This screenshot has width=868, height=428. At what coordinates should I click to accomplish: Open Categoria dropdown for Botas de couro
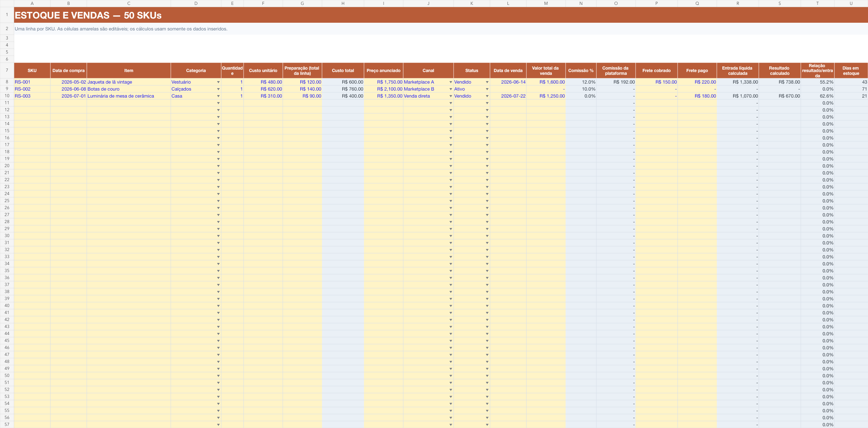coord(218,89)
